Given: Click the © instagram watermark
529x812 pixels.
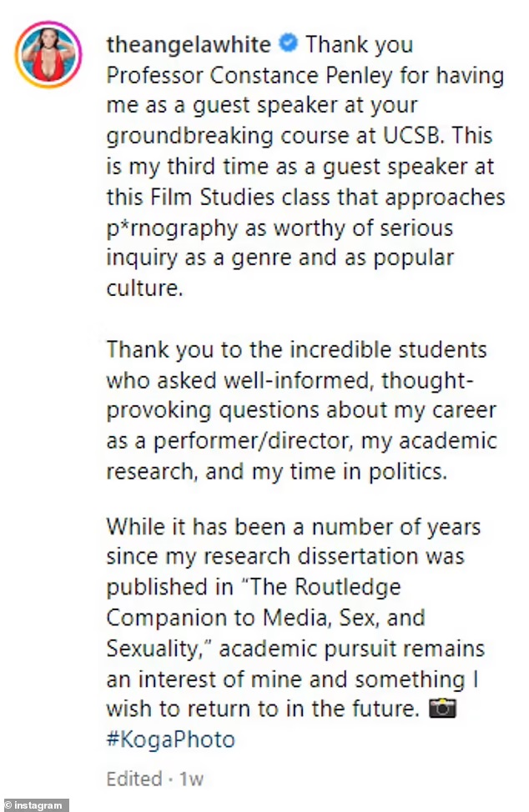Looking at the screenshot, I should [x=34, y=805].
